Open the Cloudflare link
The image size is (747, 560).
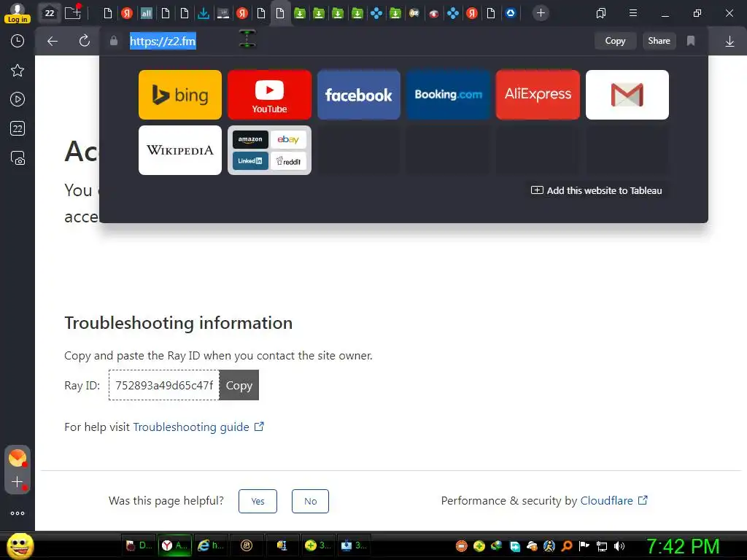(x=614, y=500)
